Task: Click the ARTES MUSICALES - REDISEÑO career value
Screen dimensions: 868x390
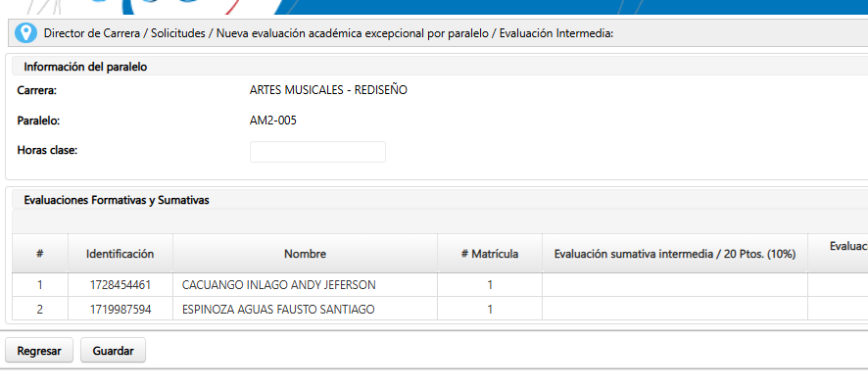Action: [x=328, y=90]
